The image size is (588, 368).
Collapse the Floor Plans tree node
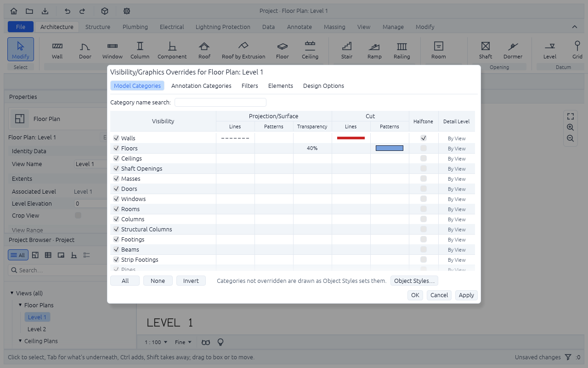click(x=20, y=305)
